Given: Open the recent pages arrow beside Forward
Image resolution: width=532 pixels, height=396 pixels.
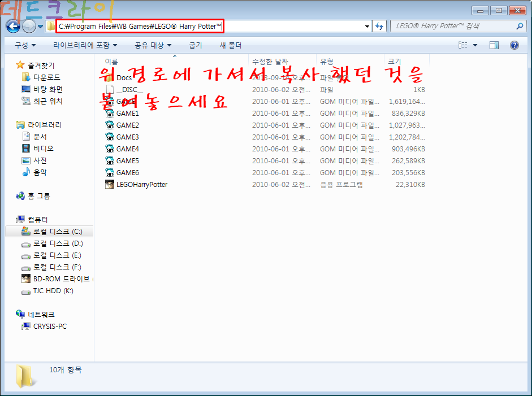Looking at the screenshot, I should point(40,27).
